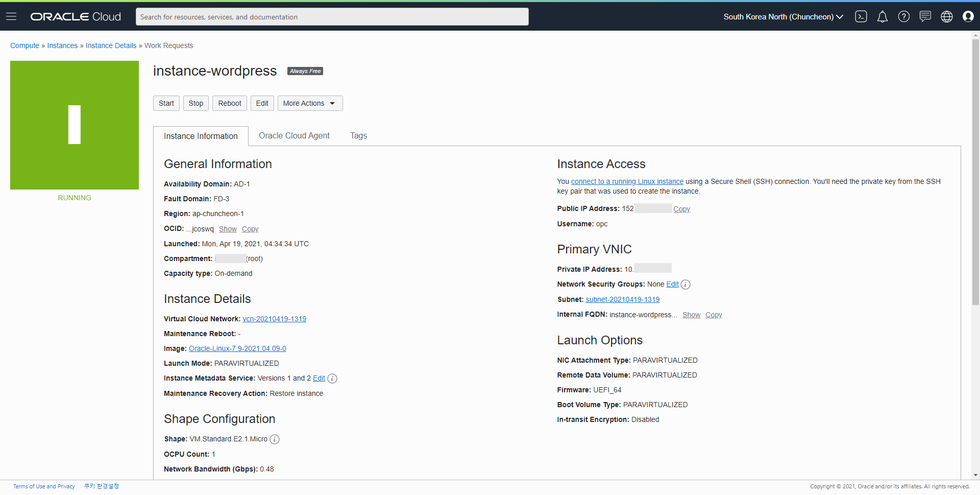Copy the Internal FQDN
This screenshot has width=980, height=495.
point(714,315)
